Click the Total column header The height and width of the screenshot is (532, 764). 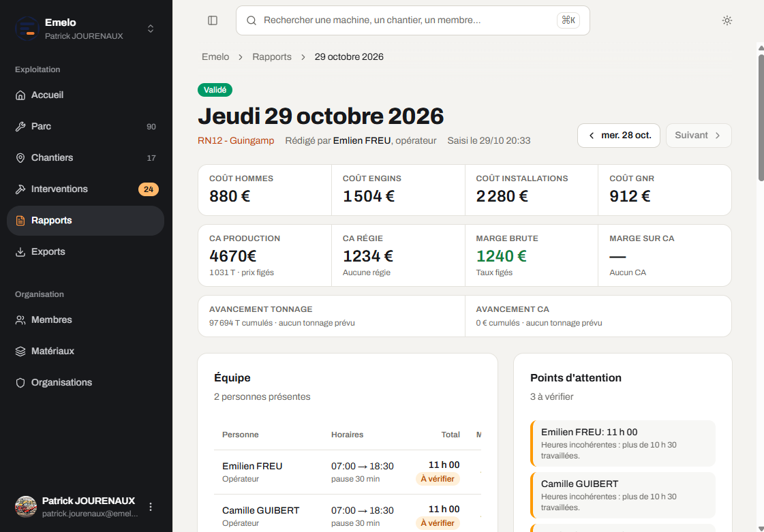point(450,435)
